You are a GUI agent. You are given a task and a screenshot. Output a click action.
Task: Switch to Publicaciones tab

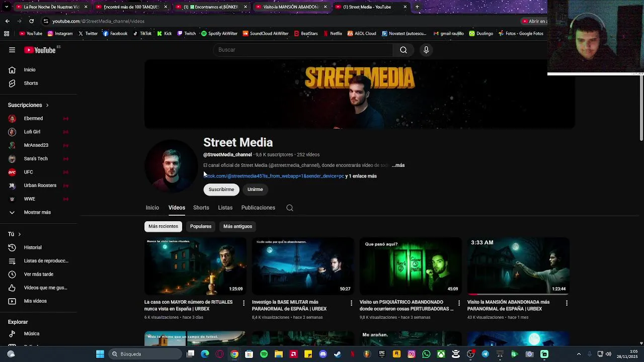[x=258, y=208]
